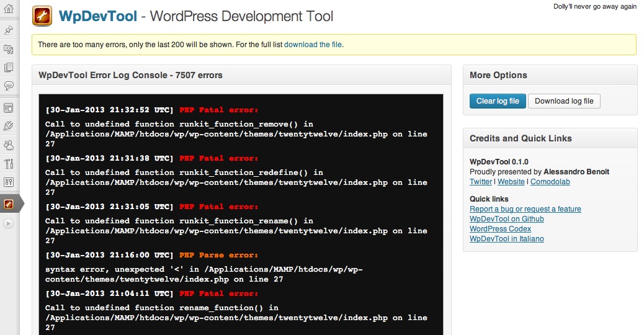The width and height of the screenshot is (644, 335).
Task: Collapse the admin menu with arrow icon
Action: (9, 223)
